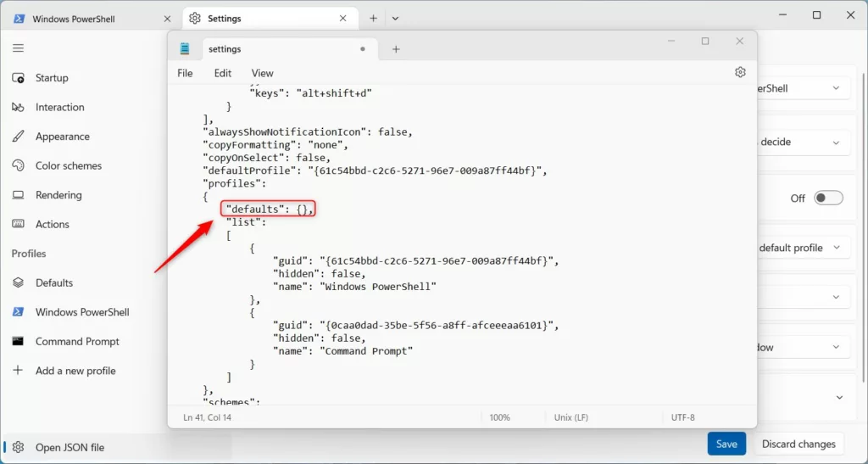Viewport: 868px width, 464px height.
Task: Click the Ln 41, Col 14 indicator
Action: [x=207, y=417]
